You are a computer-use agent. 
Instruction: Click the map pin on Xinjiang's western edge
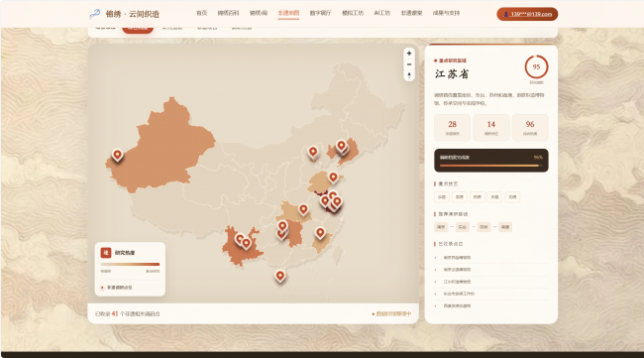point(118,155)
